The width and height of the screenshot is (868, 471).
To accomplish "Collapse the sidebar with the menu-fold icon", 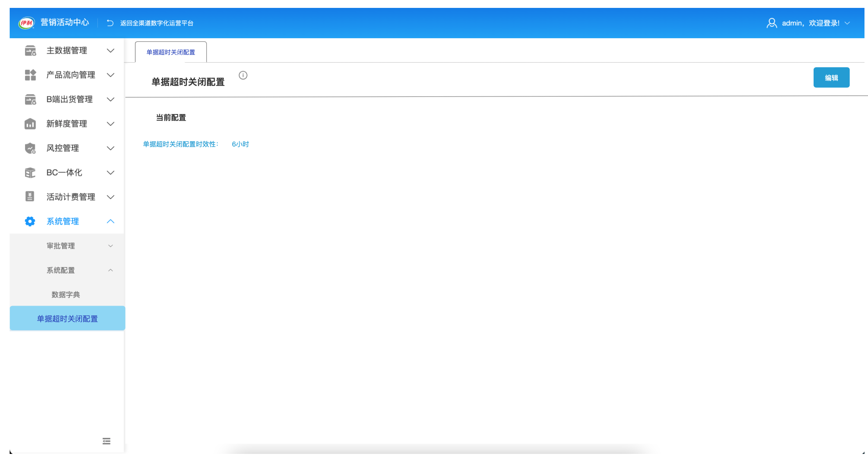I will coord(106,441).
